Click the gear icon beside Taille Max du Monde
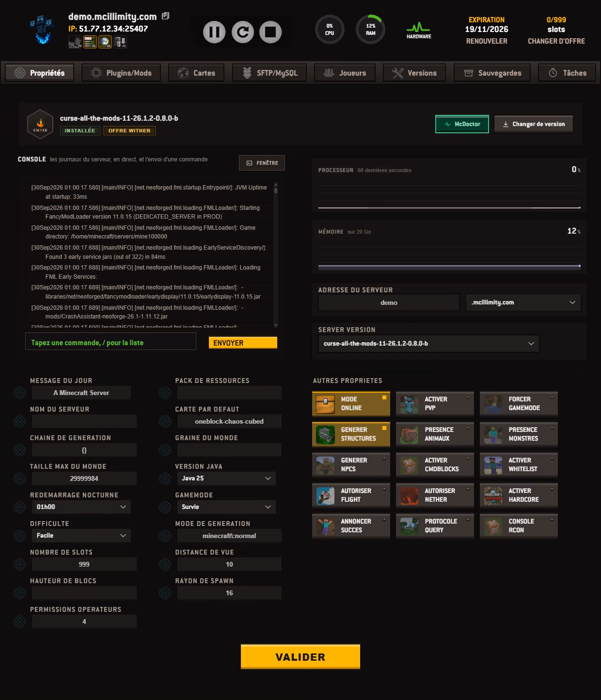 tap(19, 478)
